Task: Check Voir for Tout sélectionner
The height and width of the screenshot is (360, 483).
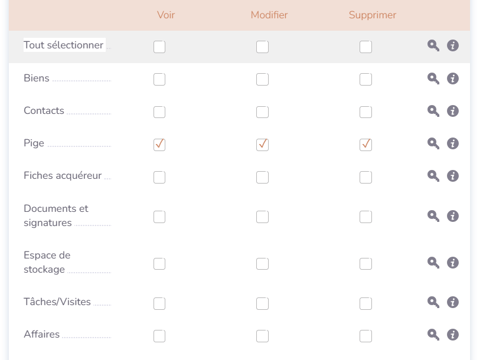Action: [x=159, y=47]
